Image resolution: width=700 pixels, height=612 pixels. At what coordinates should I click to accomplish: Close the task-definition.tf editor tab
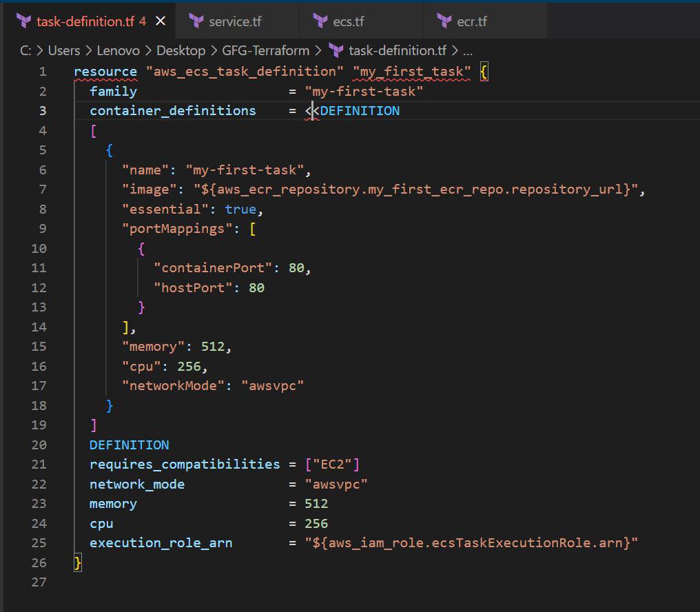tap(161, 21)
